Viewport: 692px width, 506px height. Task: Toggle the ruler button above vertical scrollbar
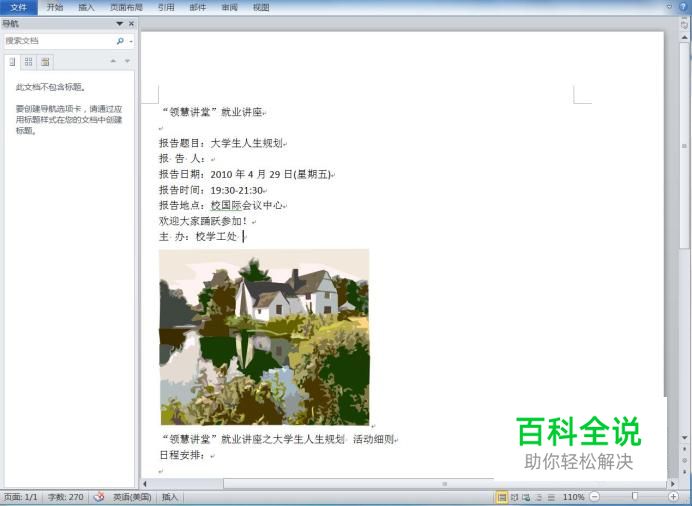[684, 25]
